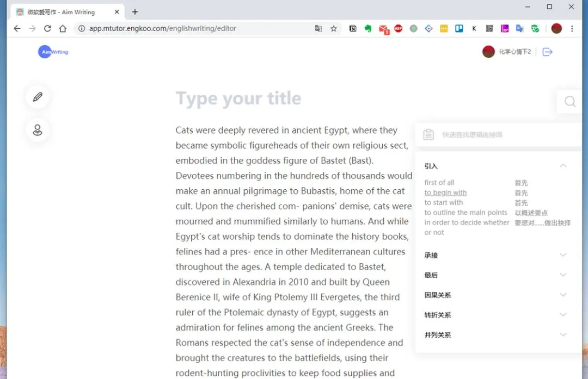Click the 首先 translation beside 'to begin with'

(x=521, y=193)
